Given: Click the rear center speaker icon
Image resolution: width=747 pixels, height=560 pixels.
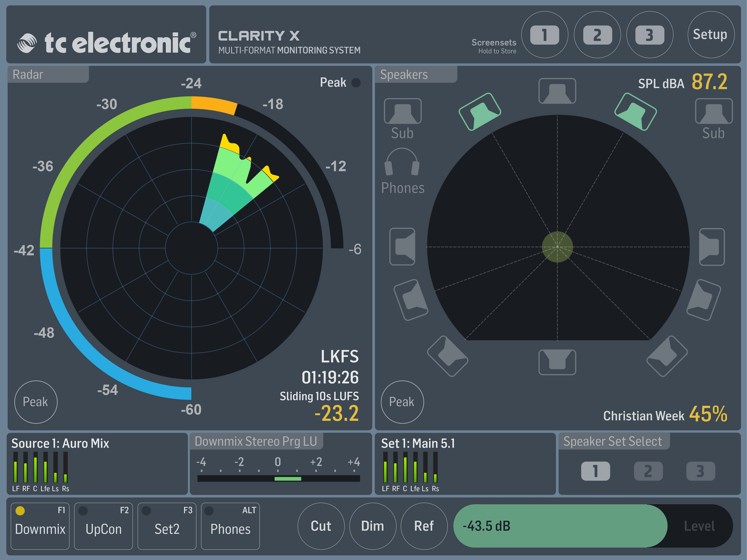Looking at the screenshot, I should (x=557, y=361).
